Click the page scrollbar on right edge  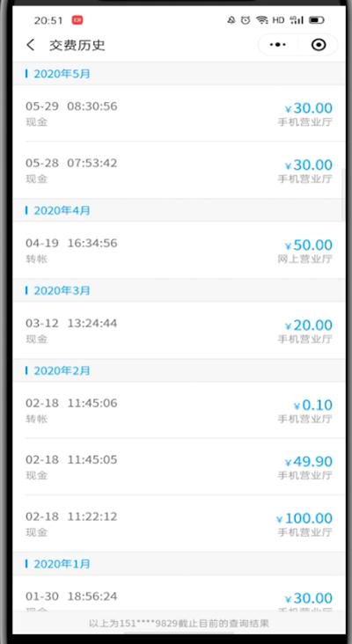pos(344,193)
